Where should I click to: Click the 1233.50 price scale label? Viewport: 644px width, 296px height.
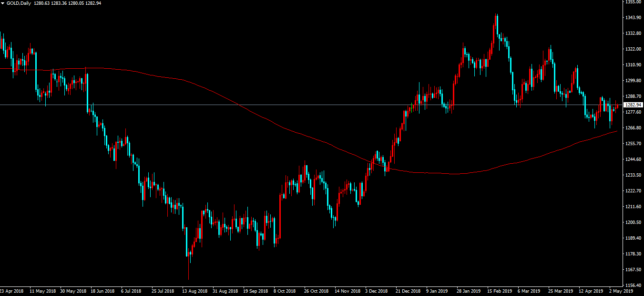634,175
